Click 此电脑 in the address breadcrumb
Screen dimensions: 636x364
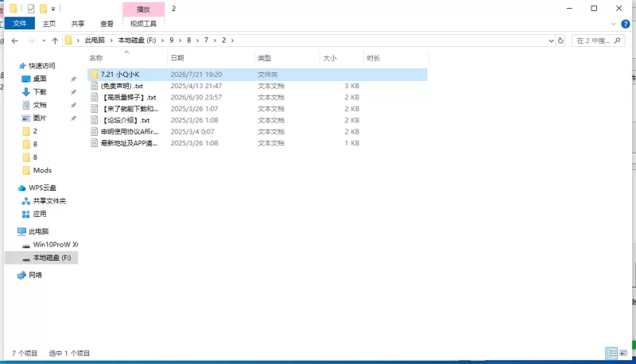[95, 40]
